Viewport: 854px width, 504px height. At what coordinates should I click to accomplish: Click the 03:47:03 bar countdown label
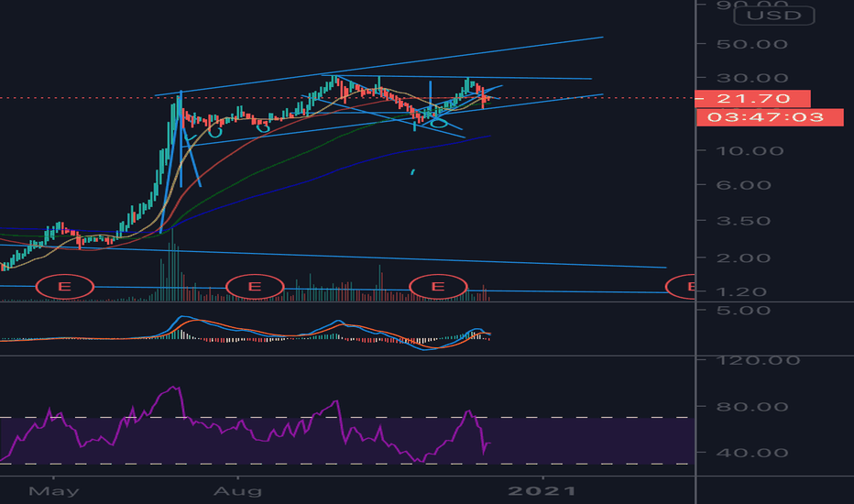[770, 117]
